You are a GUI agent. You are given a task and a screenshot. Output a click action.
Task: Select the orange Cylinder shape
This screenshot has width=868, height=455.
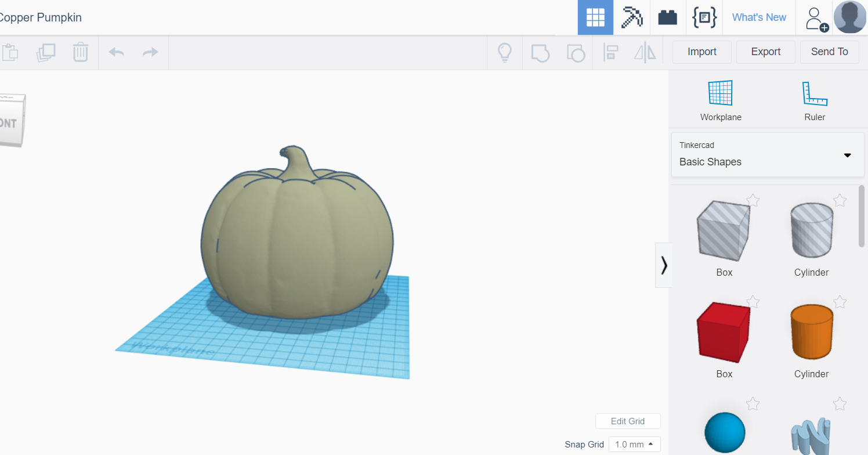(811, 333)
